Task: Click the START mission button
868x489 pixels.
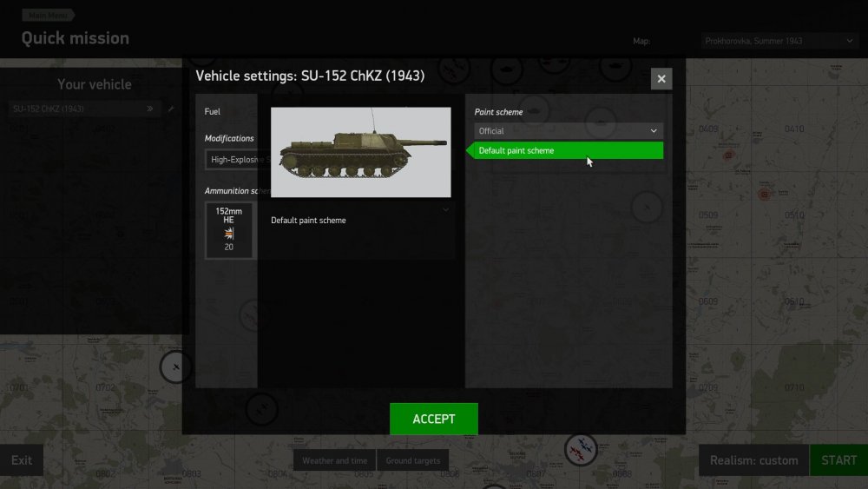Action: click(x=838, y=460)
